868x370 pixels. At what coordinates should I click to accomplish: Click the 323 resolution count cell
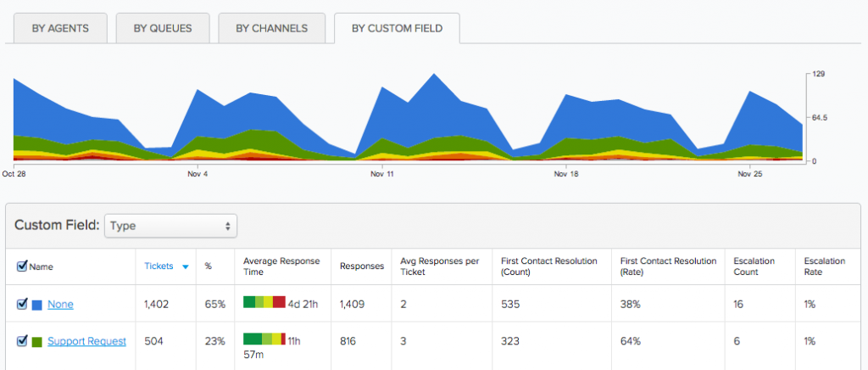[x=509, y=341]
